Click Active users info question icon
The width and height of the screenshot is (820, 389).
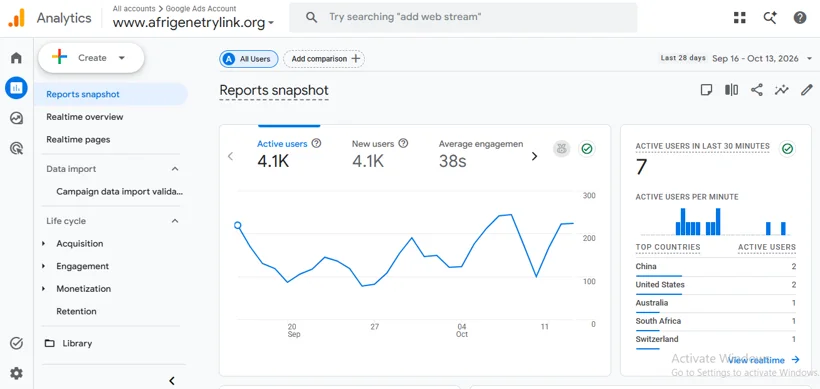[x=316, y=143]
